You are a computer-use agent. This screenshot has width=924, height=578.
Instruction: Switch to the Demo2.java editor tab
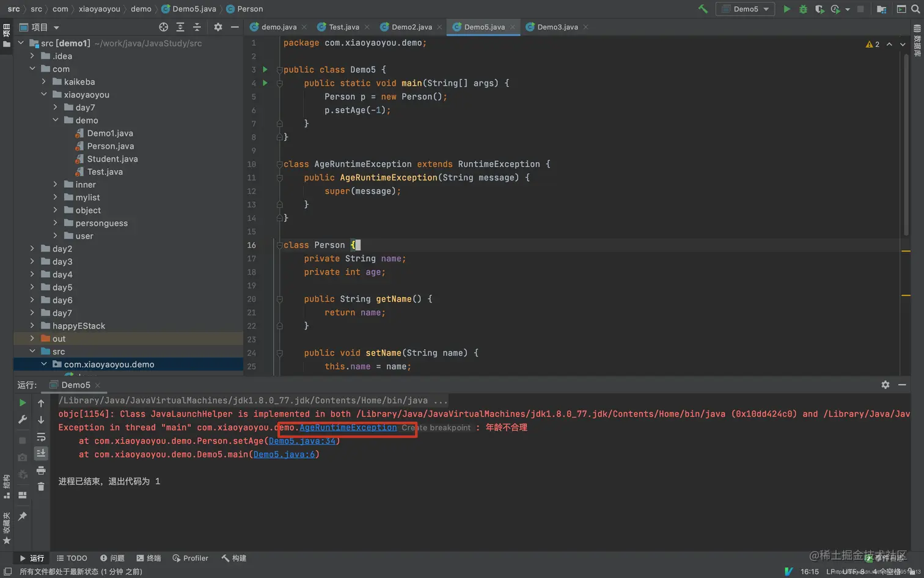[x=411, y=27]
